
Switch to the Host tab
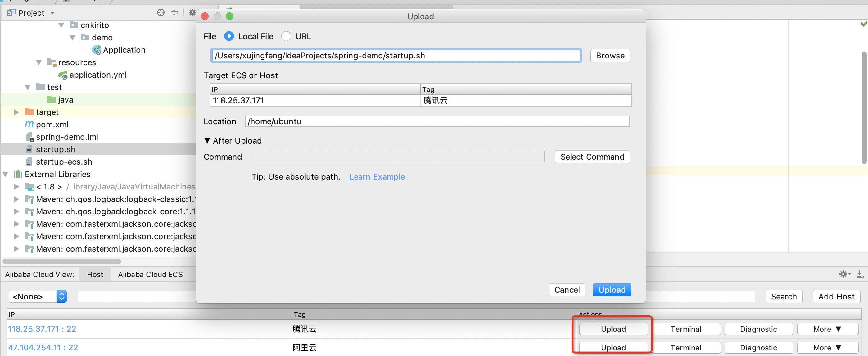click(95, 274)
